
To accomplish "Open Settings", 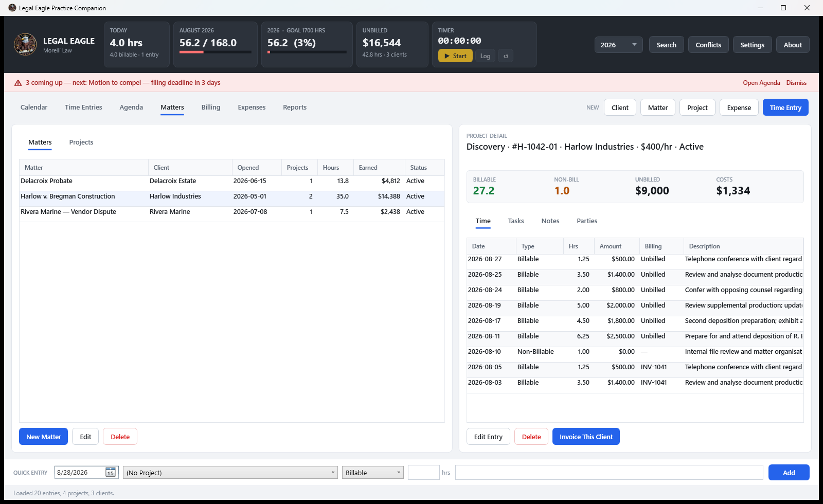I will tap(752, 45).
